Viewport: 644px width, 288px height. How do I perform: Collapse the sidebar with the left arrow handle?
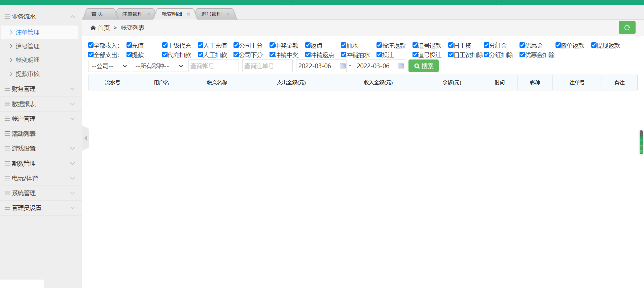[86, 138]
